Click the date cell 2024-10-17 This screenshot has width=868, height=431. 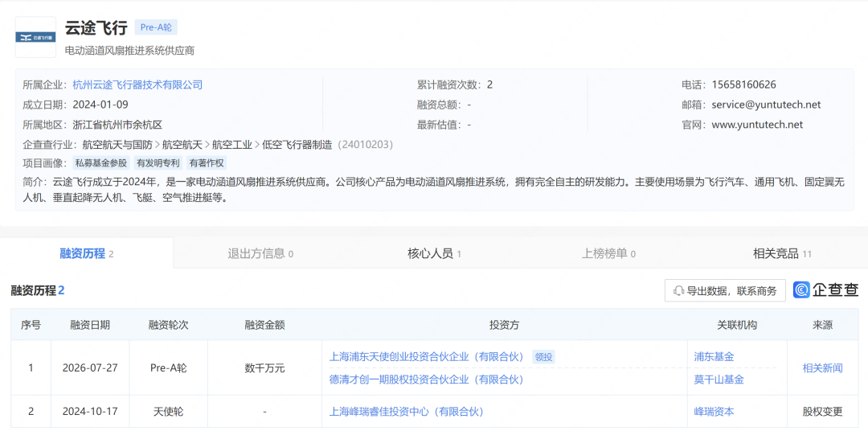pos(90,412)
